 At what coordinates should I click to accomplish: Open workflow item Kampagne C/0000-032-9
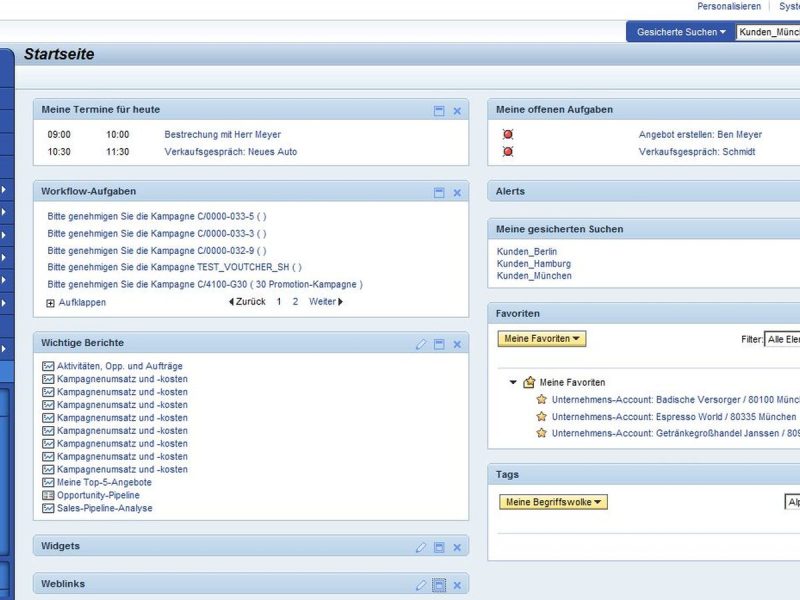click(157, 251)
